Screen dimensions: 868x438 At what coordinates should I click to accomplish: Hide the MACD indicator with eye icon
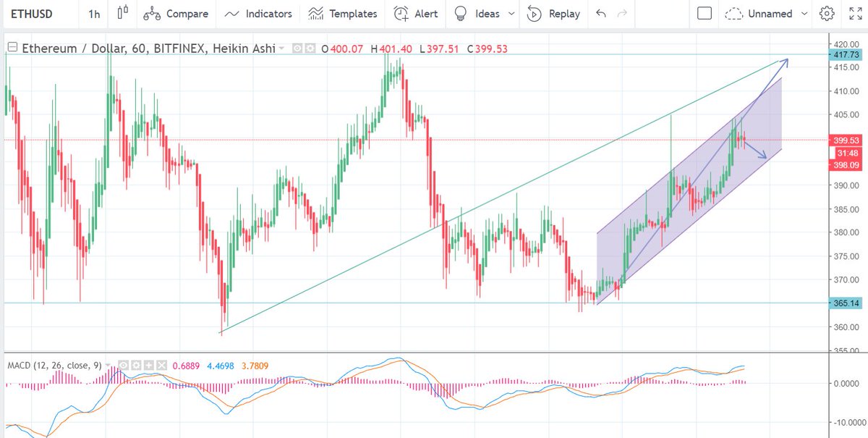124,366
